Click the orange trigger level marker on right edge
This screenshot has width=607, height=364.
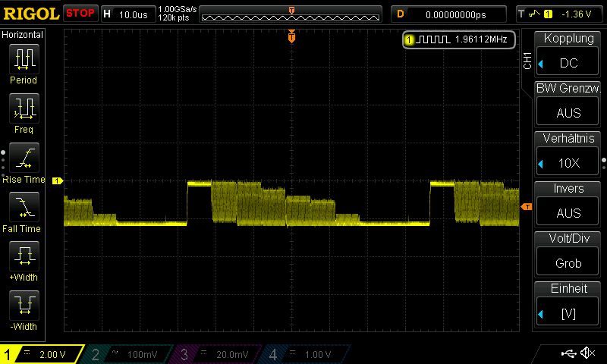point(525,206)
